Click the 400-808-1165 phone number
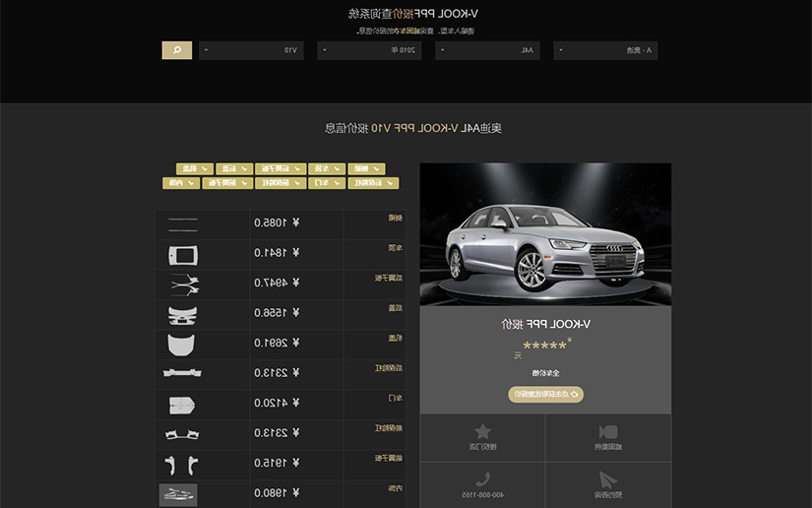Screen dimensions: 812x508 coord(482,495)
